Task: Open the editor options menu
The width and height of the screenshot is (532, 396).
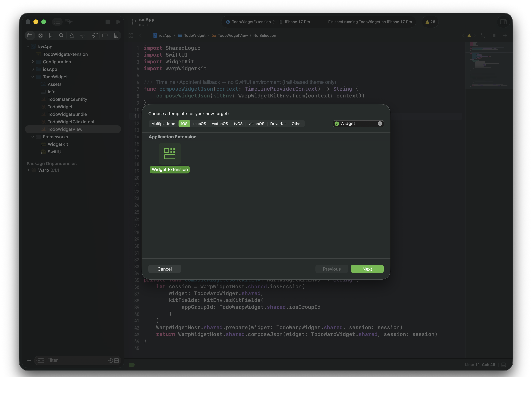Action: (x=493, y=35)
